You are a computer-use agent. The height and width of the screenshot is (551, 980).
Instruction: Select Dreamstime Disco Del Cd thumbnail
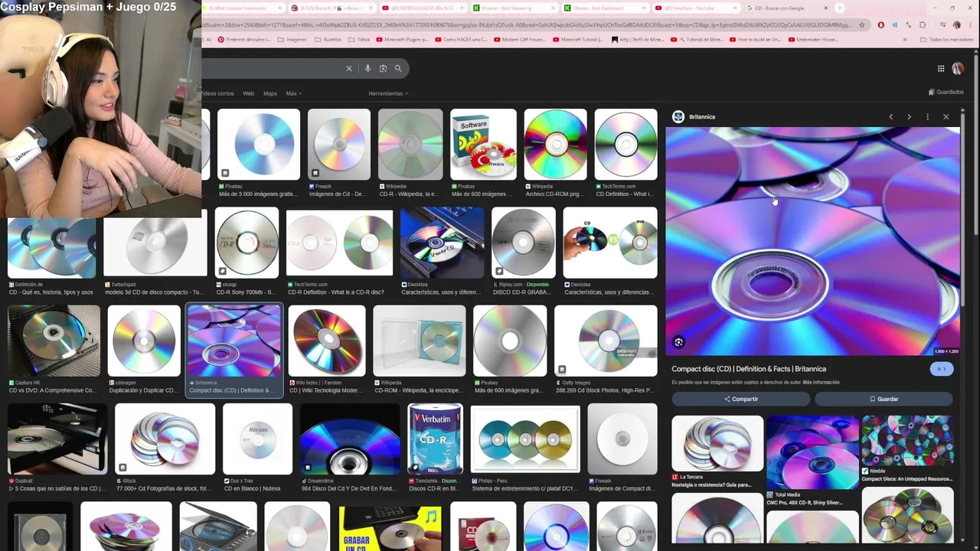pyautogui.click(x=350, y=439)
